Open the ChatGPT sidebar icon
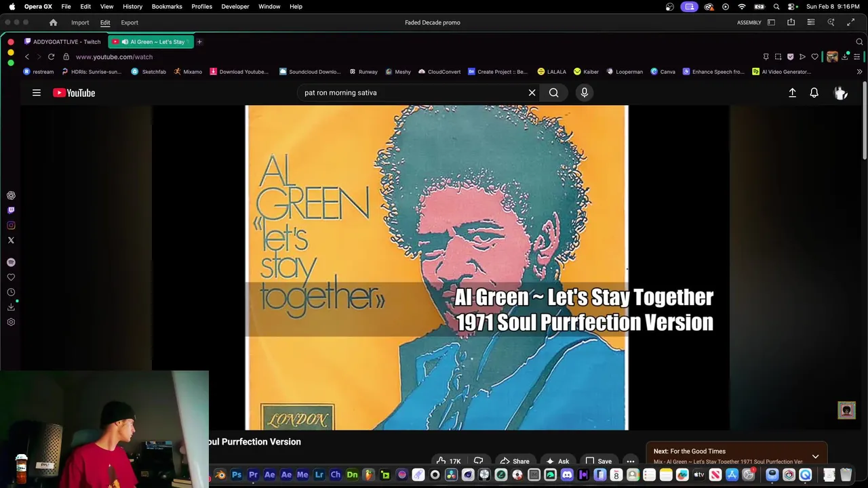868x488 pixels. (11, 195)
